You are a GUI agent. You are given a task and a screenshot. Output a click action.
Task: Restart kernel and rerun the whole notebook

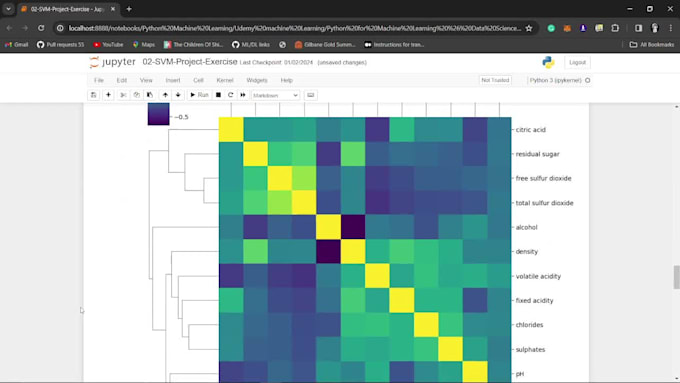(x=243, y=95)
